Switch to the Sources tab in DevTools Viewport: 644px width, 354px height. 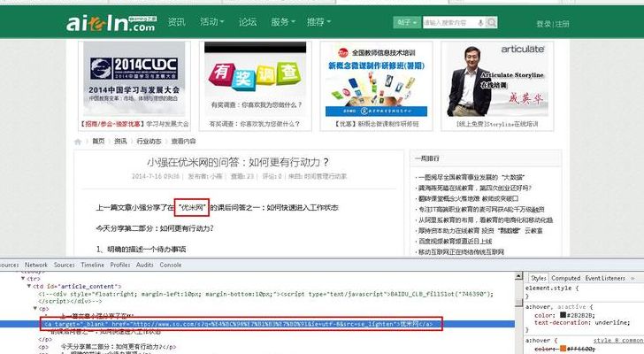tap(64, 265)
